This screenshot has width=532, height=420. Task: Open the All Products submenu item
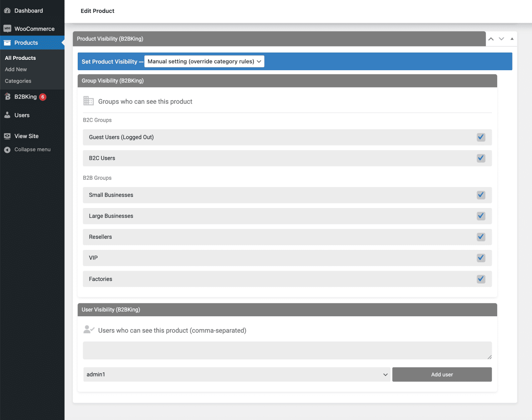point(20,58)
